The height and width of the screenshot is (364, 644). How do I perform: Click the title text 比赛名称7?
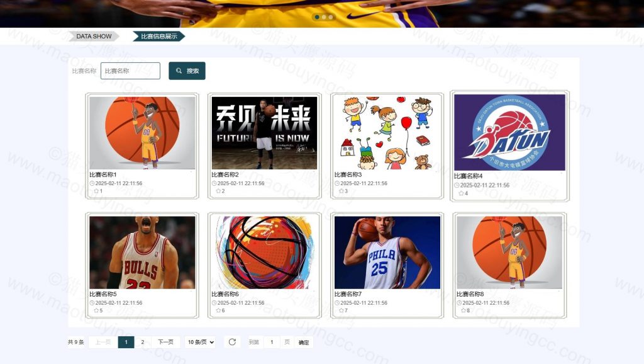[348, 294]
